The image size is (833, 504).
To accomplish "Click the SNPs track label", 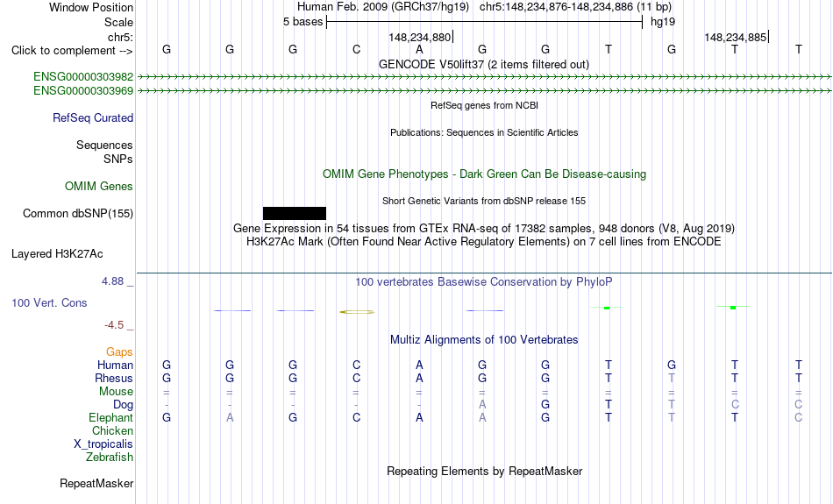I will [118, 159].
